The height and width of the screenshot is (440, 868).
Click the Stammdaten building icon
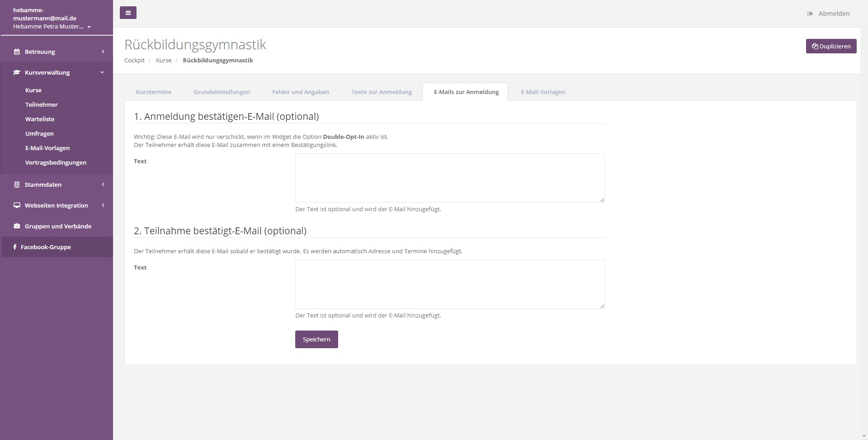(17, 185)
